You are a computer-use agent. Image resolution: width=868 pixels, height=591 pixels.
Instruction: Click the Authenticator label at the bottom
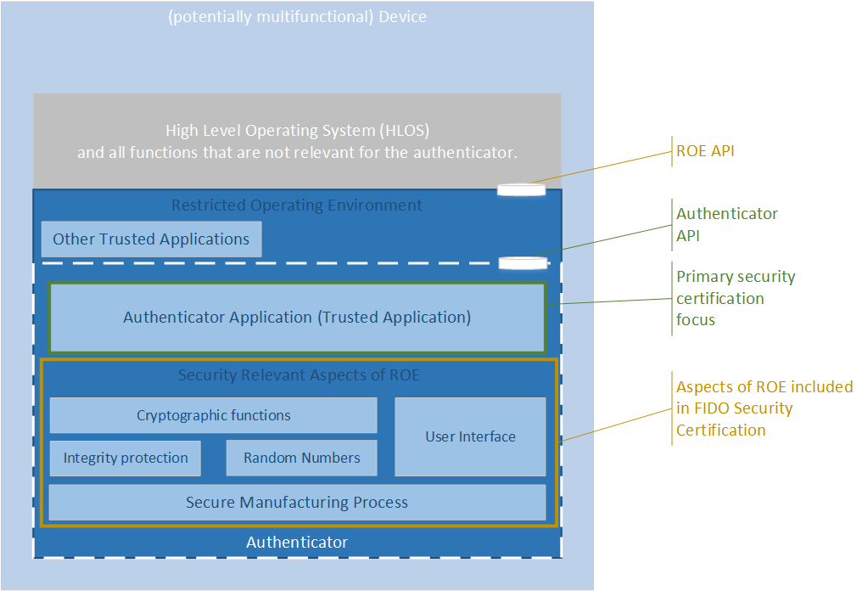296,541
